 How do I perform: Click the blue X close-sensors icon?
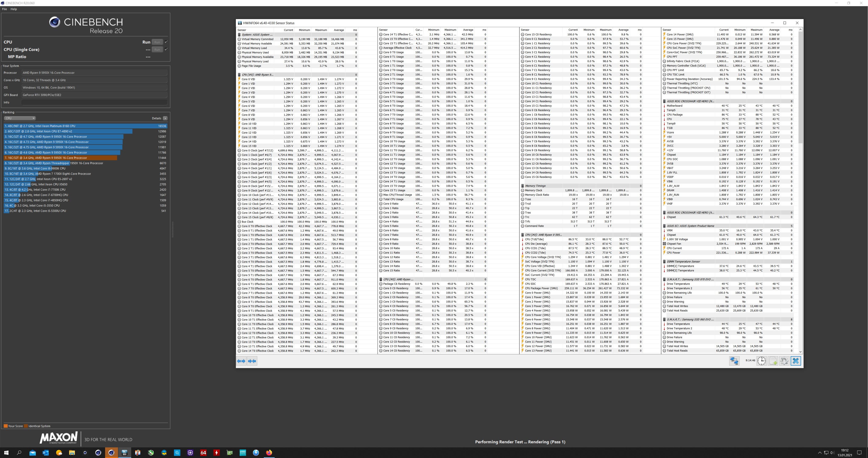[796, 361]
